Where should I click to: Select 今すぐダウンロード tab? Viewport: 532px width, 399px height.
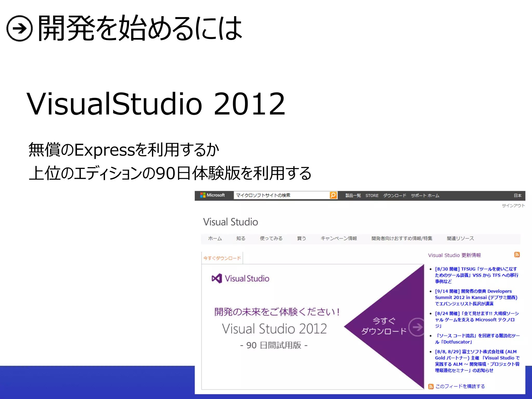pyautogui.click(x=222, y=258)
